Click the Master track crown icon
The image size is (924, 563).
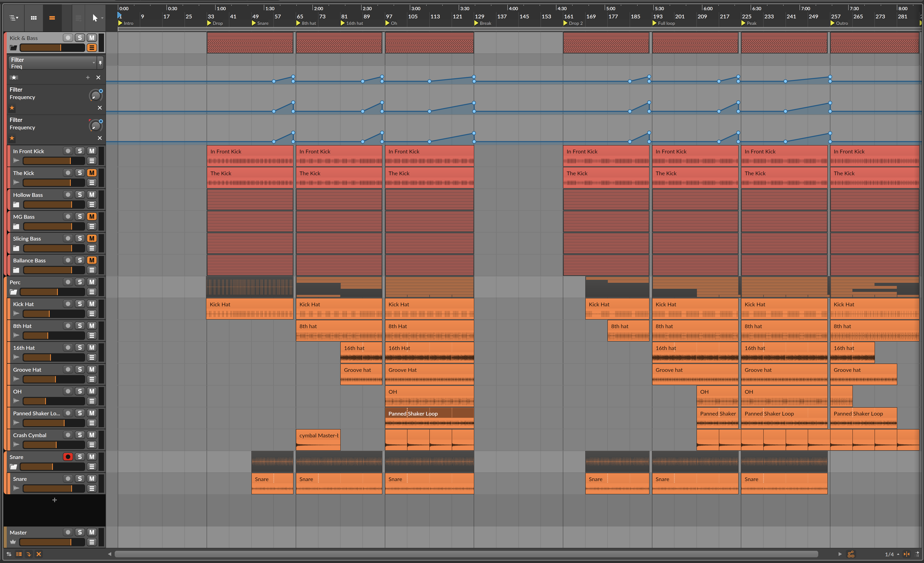[13, 542]
